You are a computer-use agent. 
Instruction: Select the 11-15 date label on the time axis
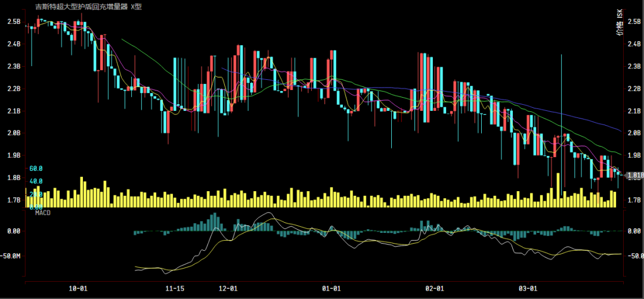click(174, 288)
